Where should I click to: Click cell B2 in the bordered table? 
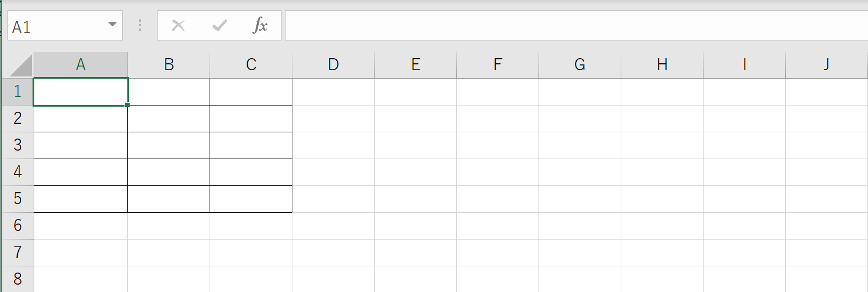(x=168, y=119)
